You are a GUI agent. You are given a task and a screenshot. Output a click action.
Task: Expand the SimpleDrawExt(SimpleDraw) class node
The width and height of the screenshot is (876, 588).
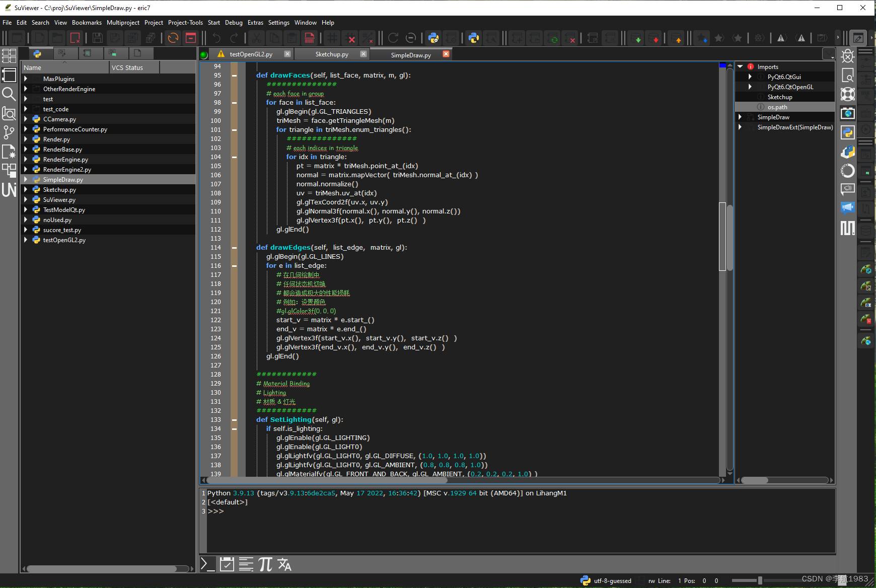point(740,127)
